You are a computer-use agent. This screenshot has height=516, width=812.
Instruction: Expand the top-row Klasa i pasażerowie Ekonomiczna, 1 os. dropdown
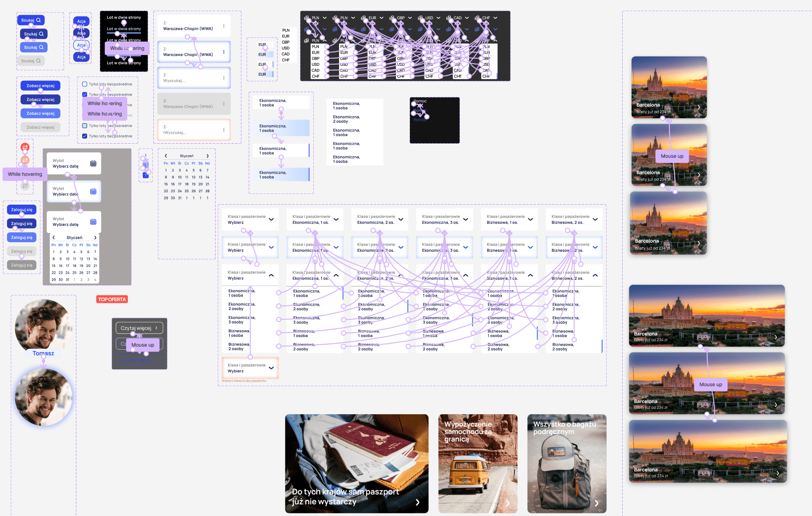pyautogui.click(x=336, y=219)
